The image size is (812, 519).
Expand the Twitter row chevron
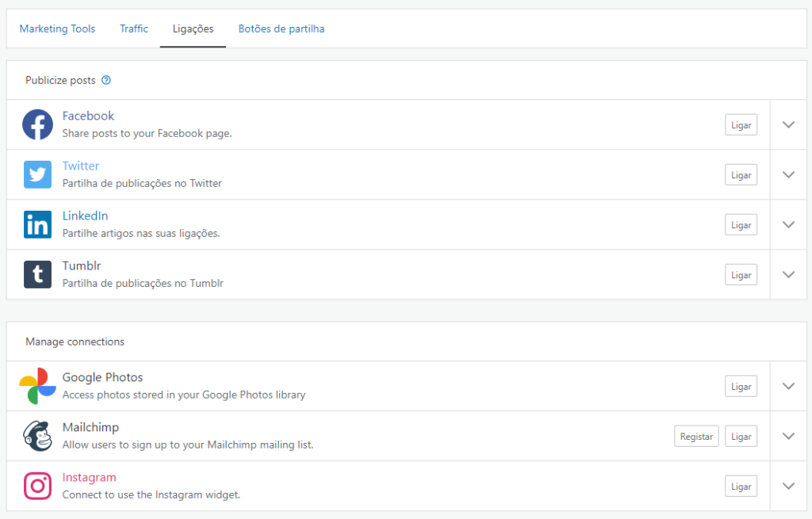point(788,174)
